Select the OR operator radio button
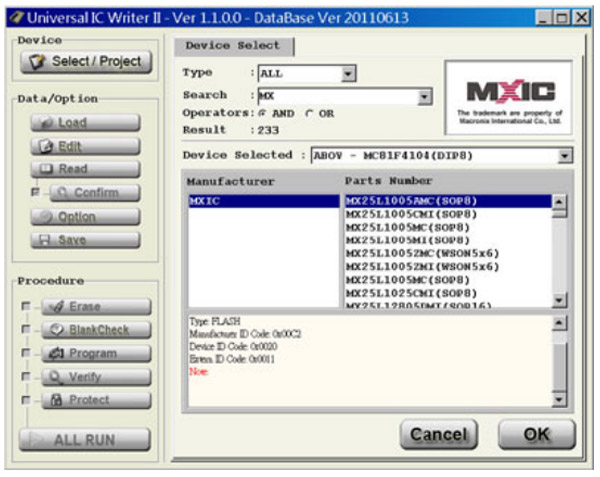Screen dimensions: 600x477 309,114
